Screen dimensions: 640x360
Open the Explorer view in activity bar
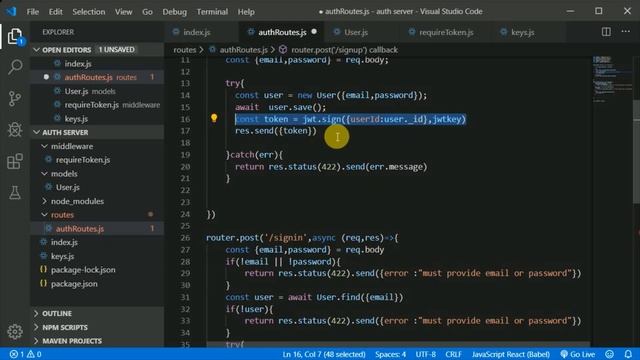[x=15, y=37]
